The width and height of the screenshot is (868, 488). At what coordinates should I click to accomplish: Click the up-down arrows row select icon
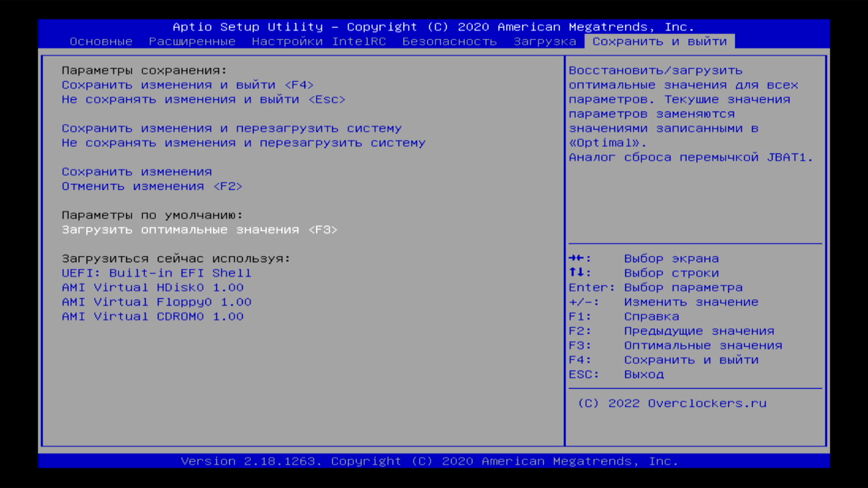576,272
